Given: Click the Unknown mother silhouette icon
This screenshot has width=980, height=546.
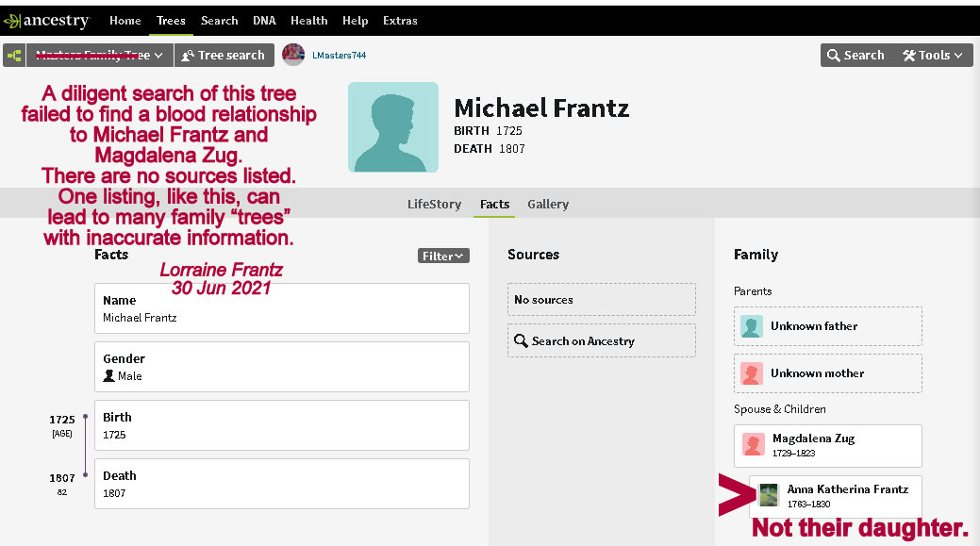Looking at the screenshot, I should pyautogui.click(x=752, y=373).
